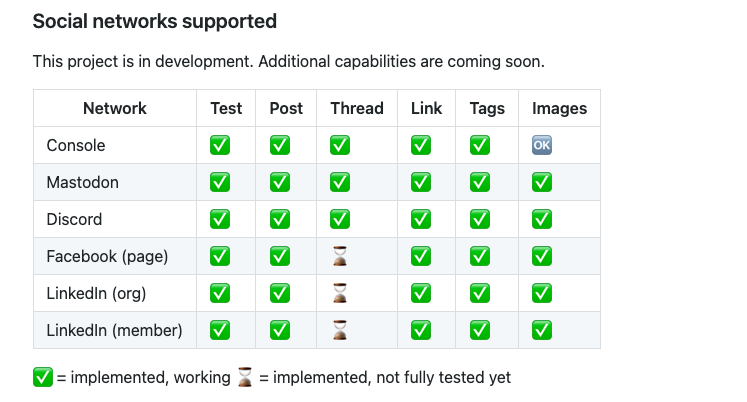Image resolution: width=747 pixels, height=402 pixels.
Task: Click the hourglass in LinkedIn (member) Thread cell
Action: pos(341,330)
